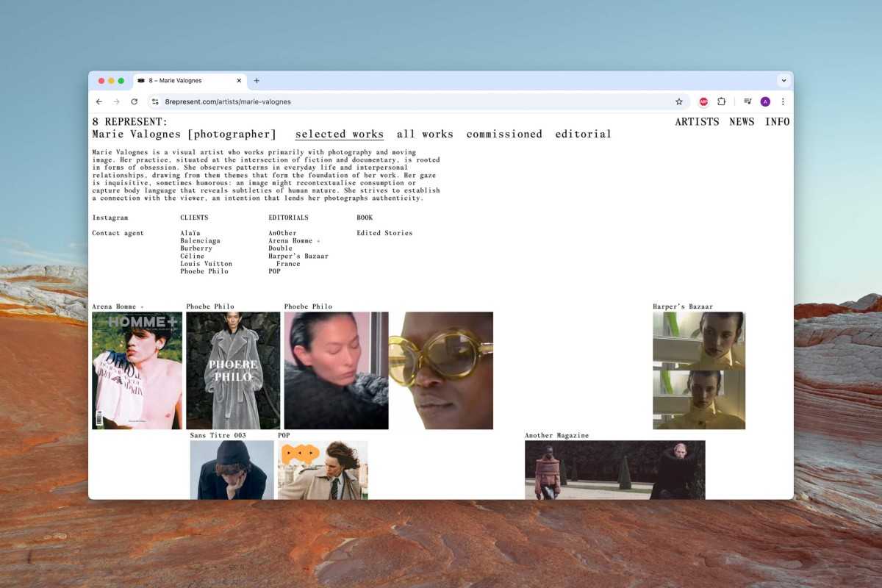The image size is (882, 588).
Task: Open the AdBlock extension icon
Action: click(x=703, y=101)
